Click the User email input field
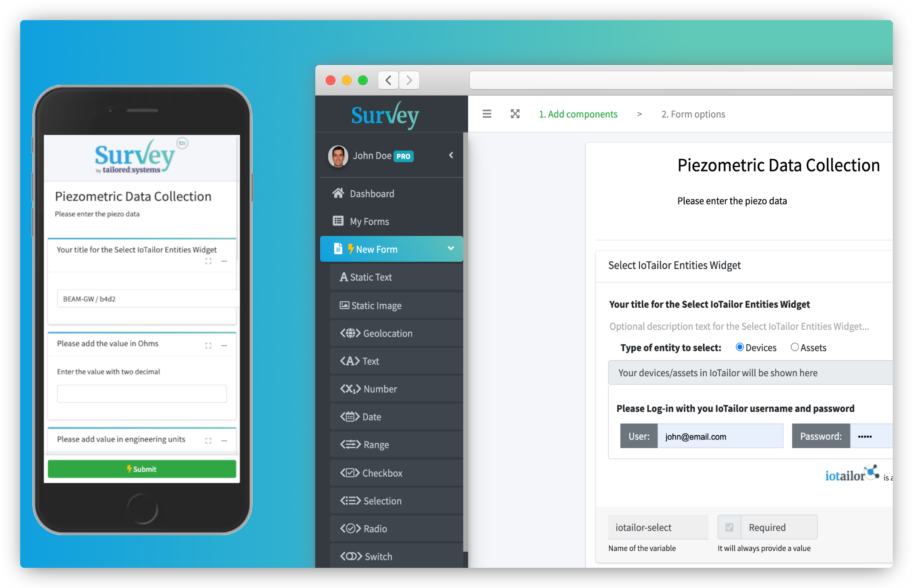913x588 pixels. click(x=720, y=436)
